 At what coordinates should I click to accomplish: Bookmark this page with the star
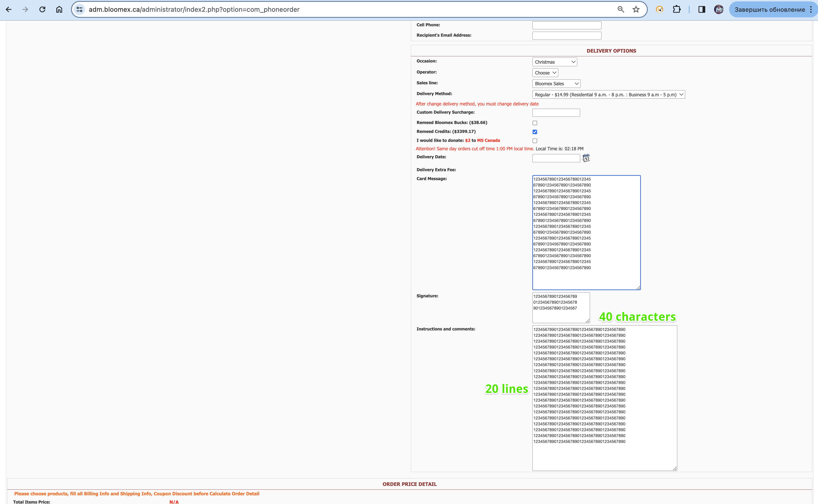pyautogui.click(x=636, y=9)
